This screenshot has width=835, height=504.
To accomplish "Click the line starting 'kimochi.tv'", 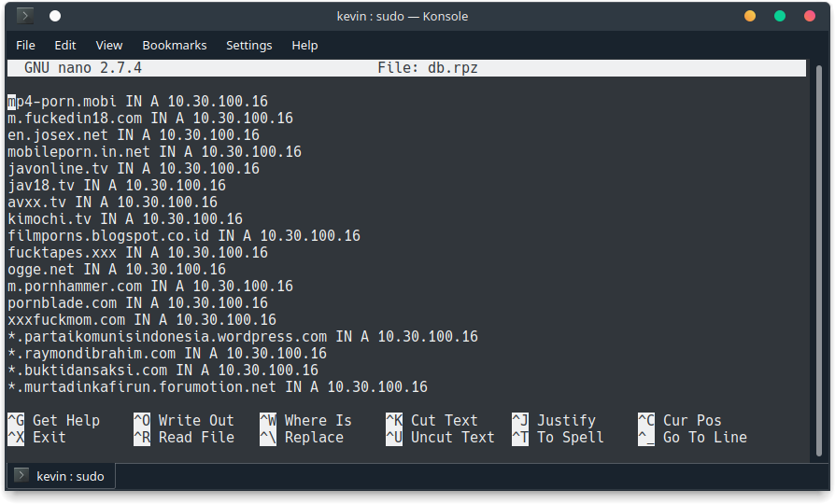I will 124,218.
